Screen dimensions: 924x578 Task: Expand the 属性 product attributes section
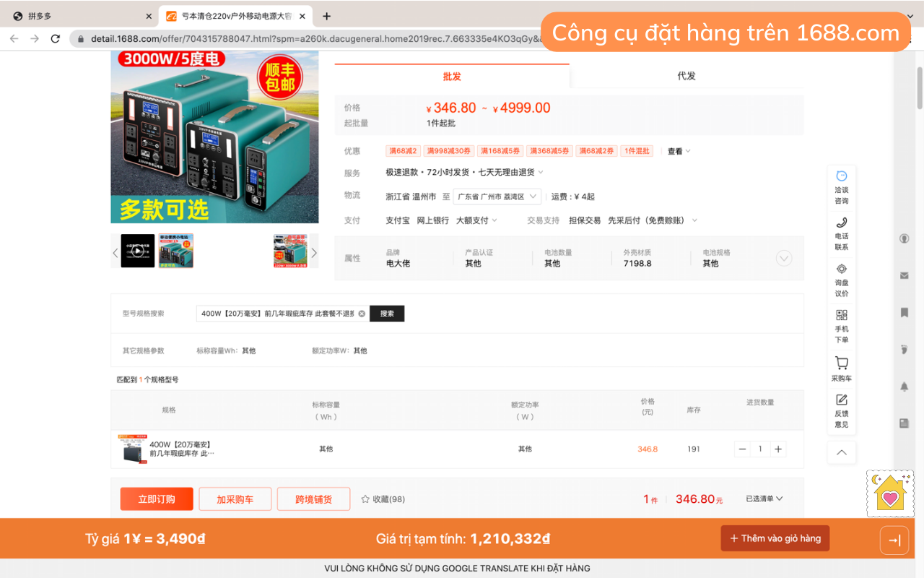[783, 257]
